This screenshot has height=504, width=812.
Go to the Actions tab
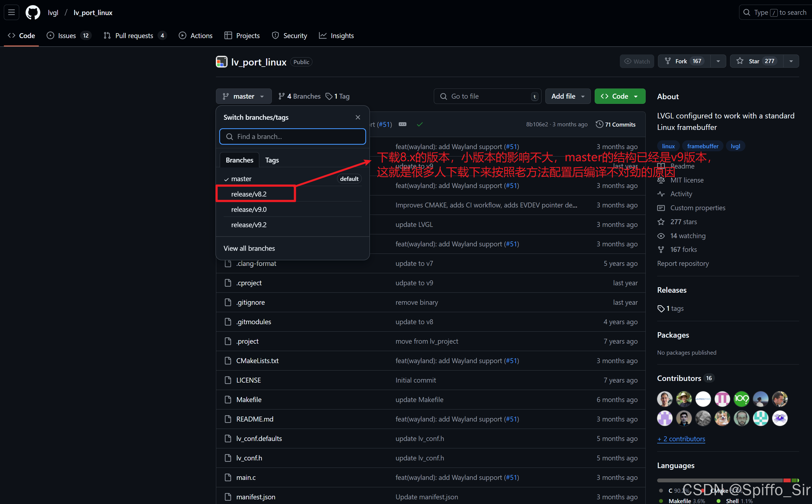point(196,35)
